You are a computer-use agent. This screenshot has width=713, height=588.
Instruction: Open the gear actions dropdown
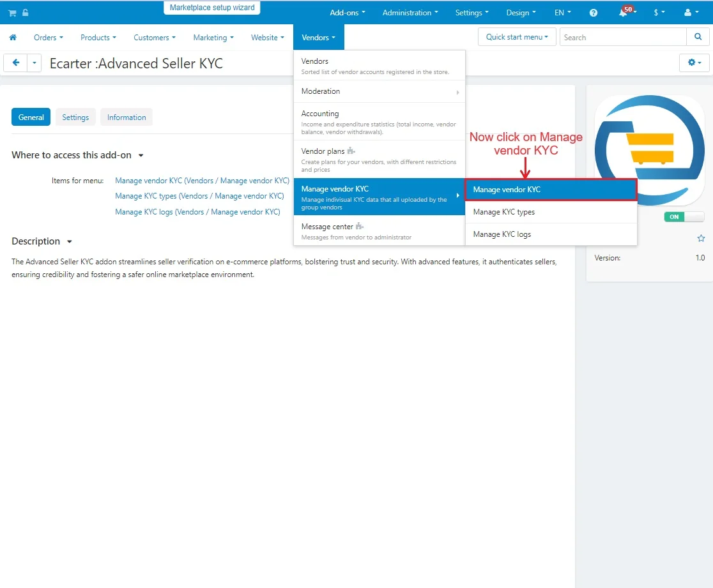694,63
